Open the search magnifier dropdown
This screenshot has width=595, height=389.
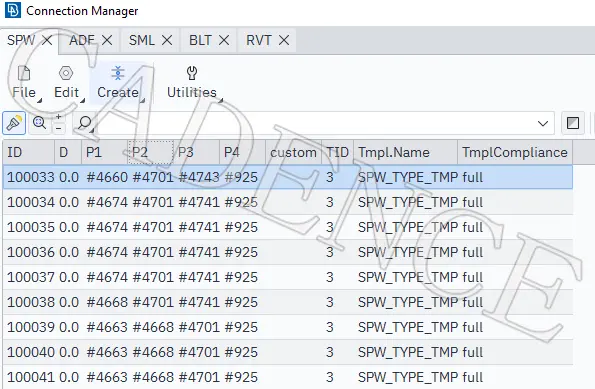[x=85, y=123]
